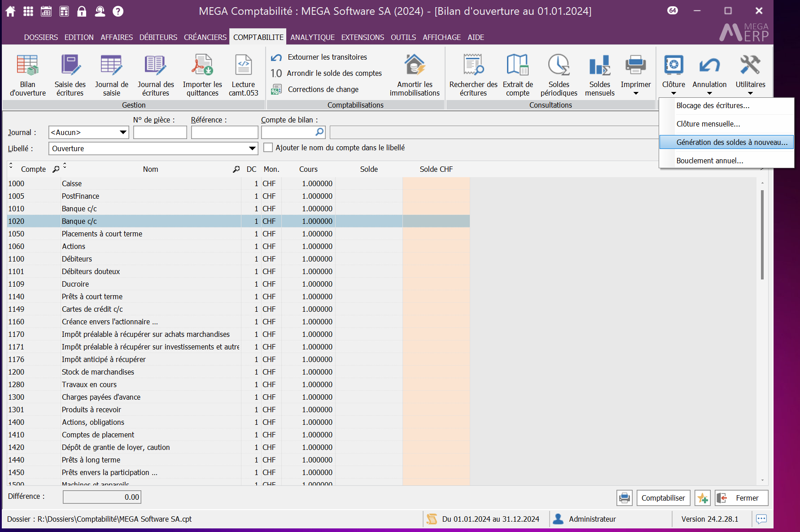Enable adding account name to libellé

tap(268, 148)
